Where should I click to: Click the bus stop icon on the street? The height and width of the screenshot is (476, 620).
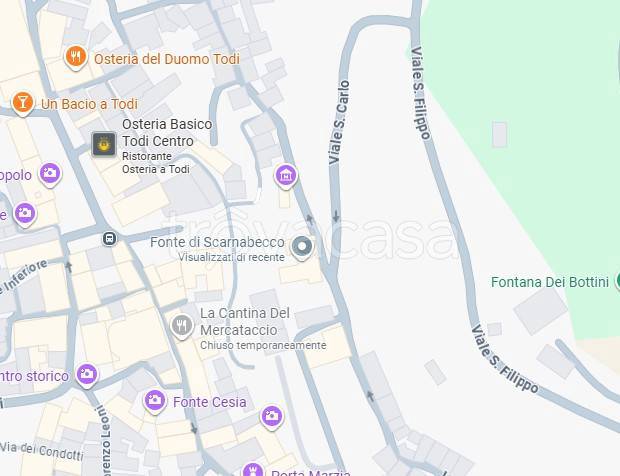pyautogui.click(x=110, y=238)
